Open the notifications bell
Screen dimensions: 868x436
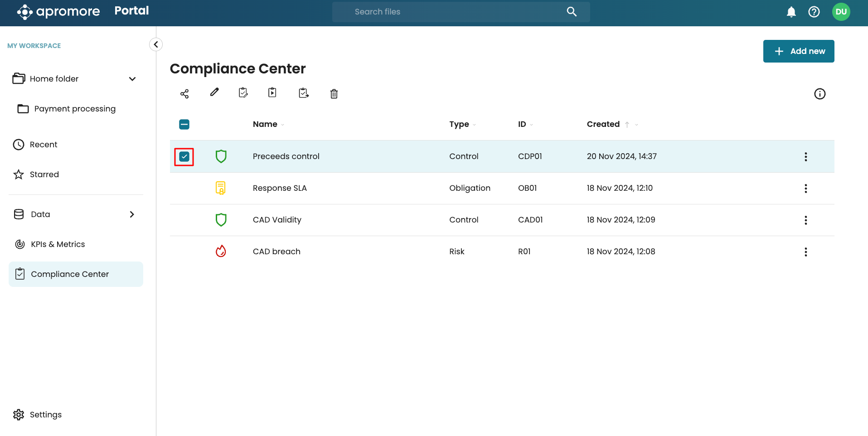791,12
